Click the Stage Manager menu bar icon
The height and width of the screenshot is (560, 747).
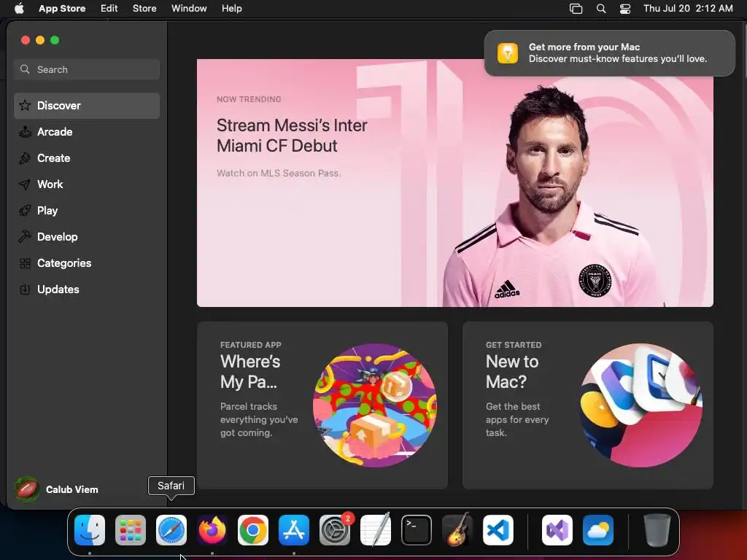tap(576, 9)
